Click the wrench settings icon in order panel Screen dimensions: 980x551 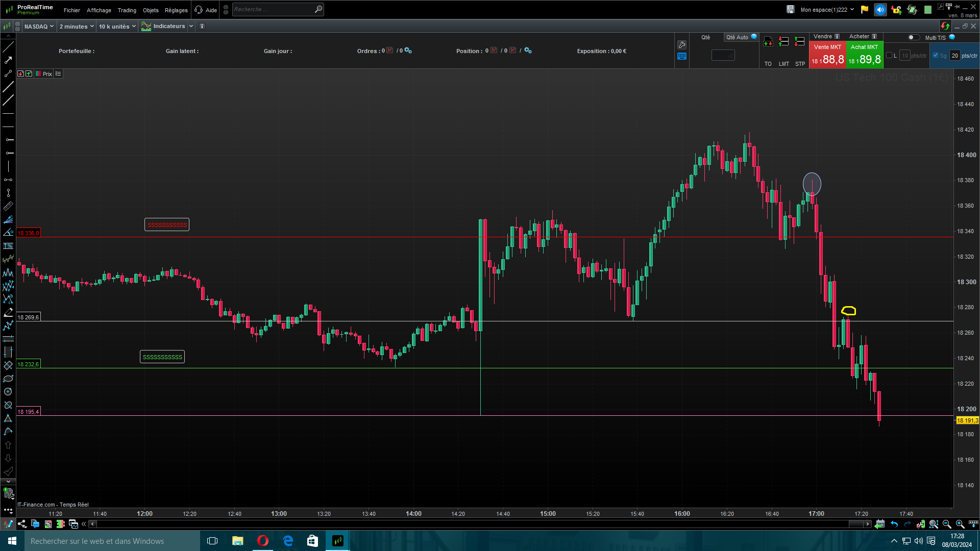pyautogui.click(x=682, y=45)
